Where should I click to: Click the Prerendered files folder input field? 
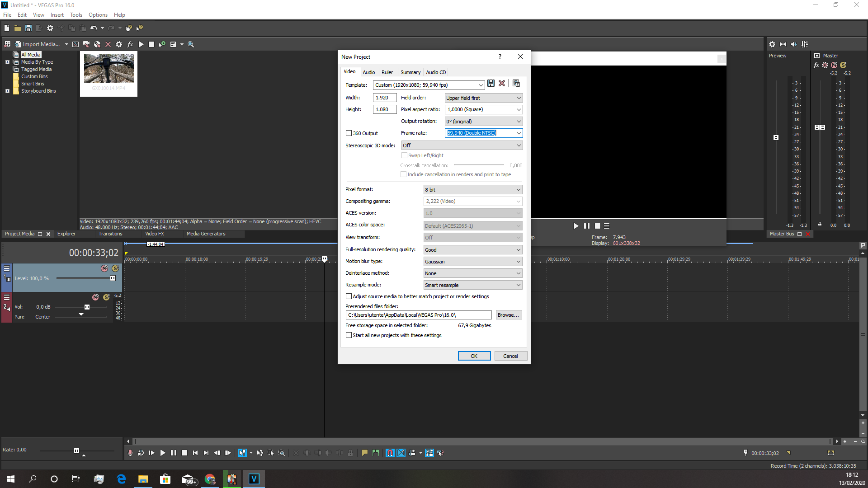coord(419,314)
